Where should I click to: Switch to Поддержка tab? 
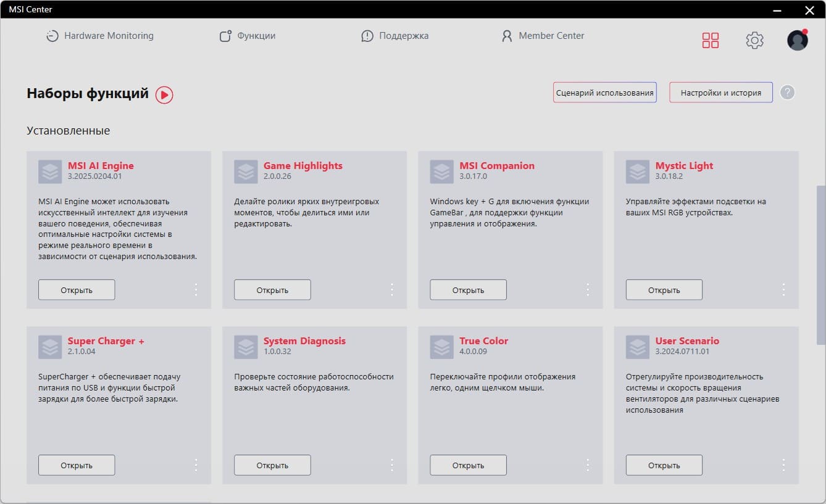(395, 36)
